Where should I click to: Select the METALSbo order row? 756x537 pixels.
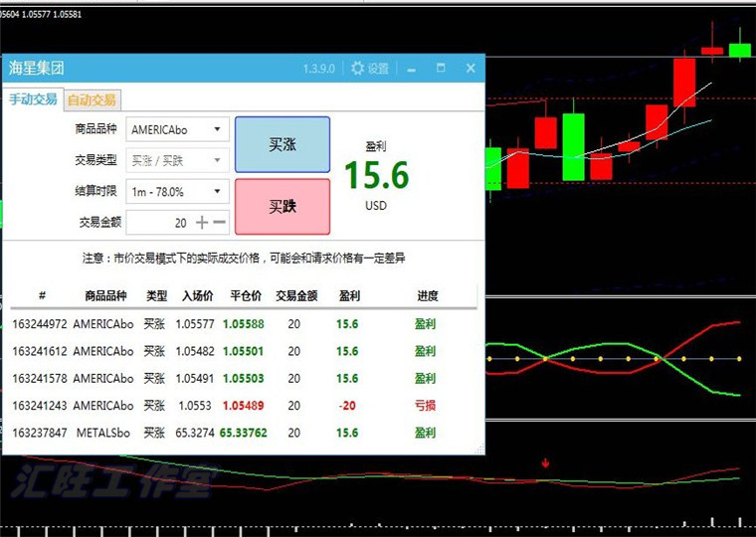tap(239, 433)
